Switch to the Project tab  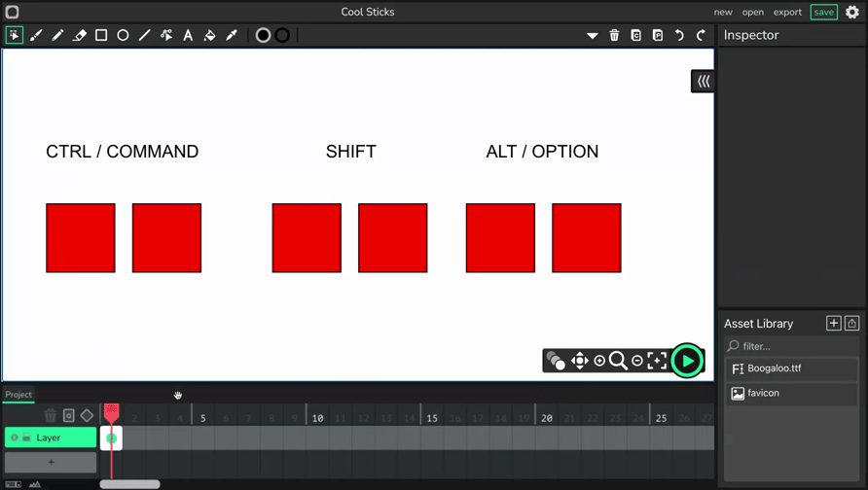tap(18, 395)
